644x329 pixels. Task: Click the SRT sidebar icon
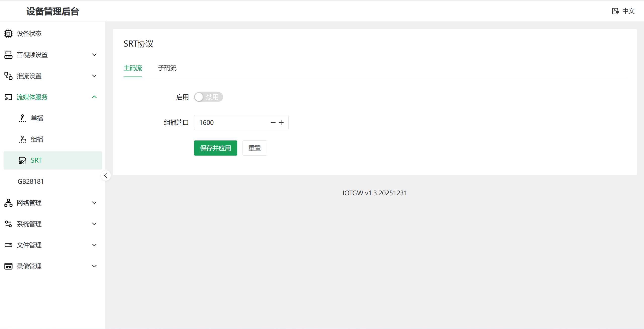coord(22,160)
